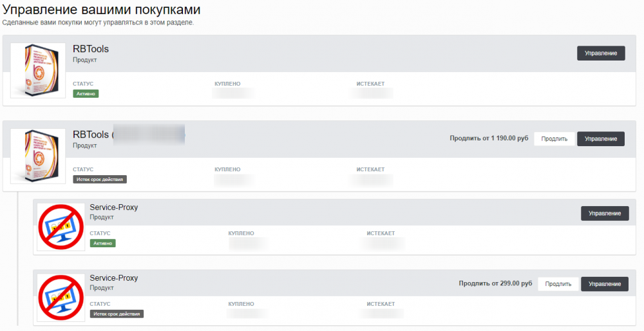This screenshot has width=644, height=331.
Task: Click the product box image of active RBTools
Action: pyautogui.click(x=38, y=71)
